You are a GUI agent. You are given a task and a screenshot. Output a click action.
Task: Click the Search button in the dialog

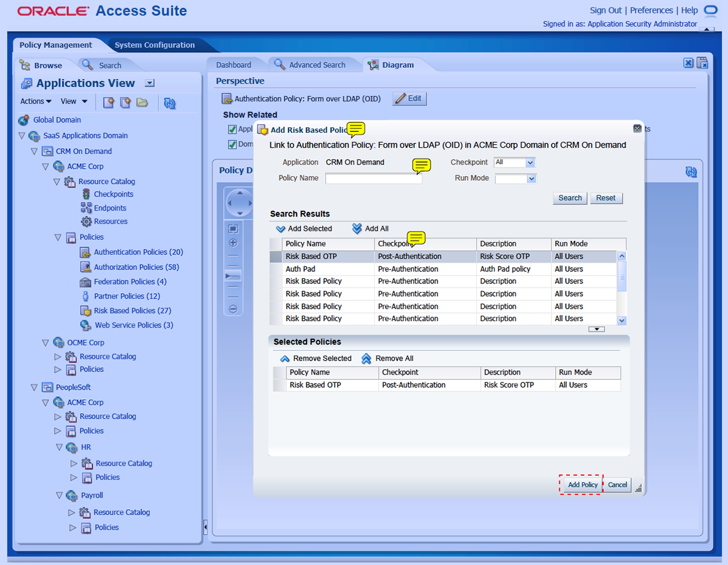(570, 198)
